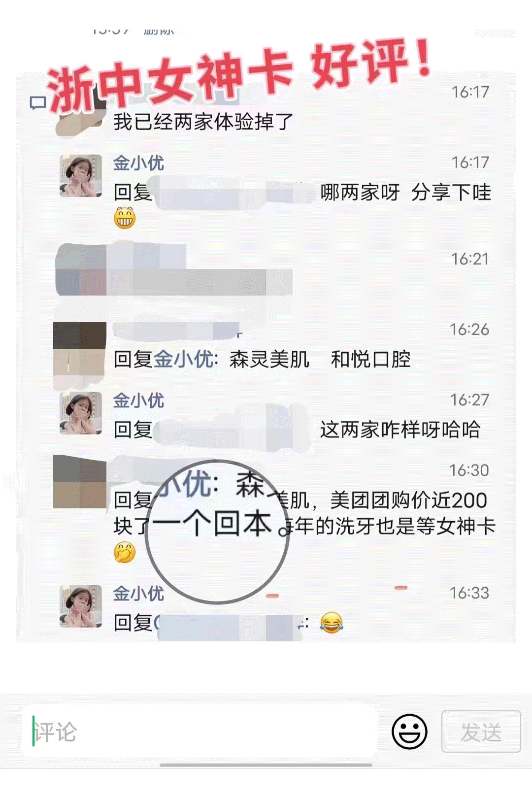
Task: Tap 金小优 username on 16:27 reply
Action: coord(138,400)
